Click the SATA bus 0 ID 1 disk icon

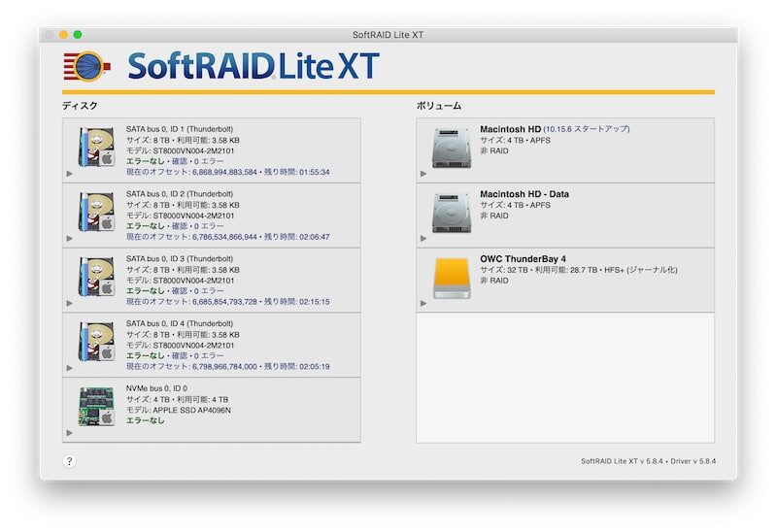click(96, 148)
